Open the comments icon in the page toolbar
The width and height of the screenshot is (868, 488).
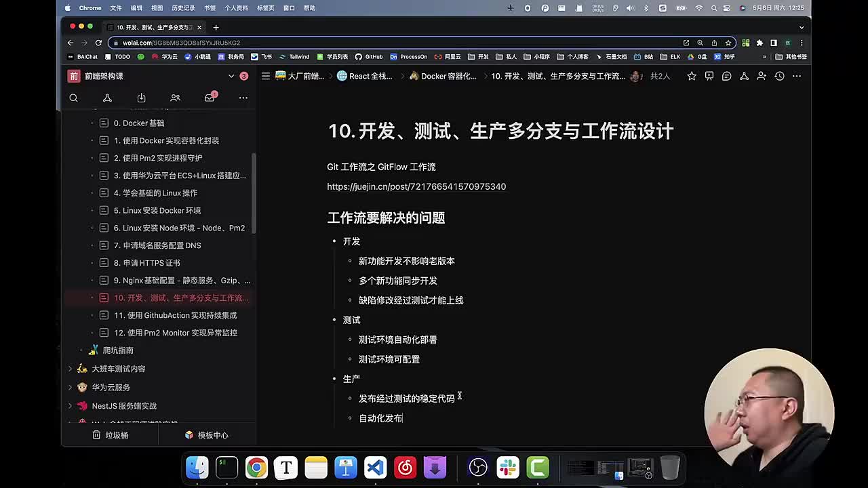point(726,76)
